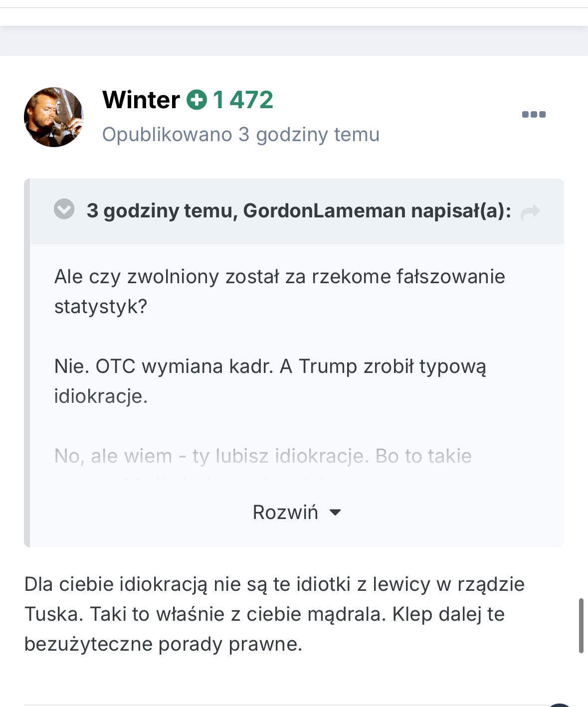Click the quoted word 'idiokracje.' under the Trump line
The image size is (588, 707).
pos(101,396)
